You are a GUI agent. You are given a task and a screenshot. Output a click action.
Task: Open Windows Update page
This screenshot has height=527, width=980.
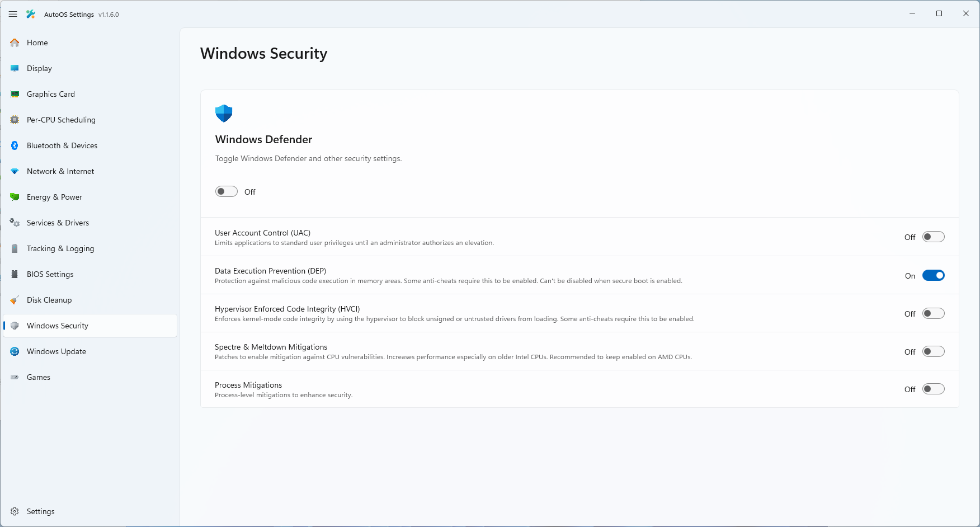pyautogui.click(x=90, y=351)
